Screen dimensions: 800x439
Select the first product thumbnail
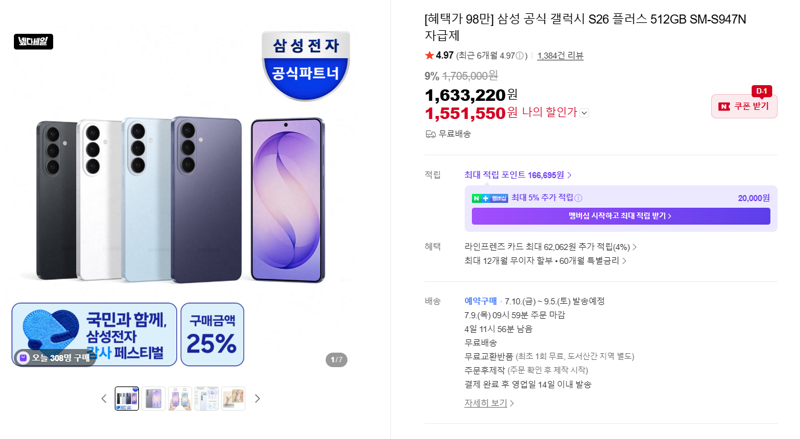pyautogui.click(x=127, y=399)
